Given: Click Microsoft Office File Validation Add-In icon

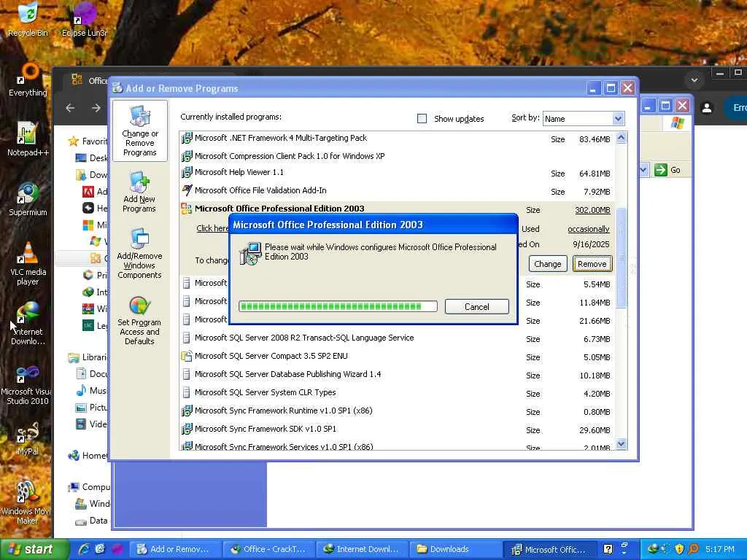Looking at the screenshot, I should tap(187, 190).
